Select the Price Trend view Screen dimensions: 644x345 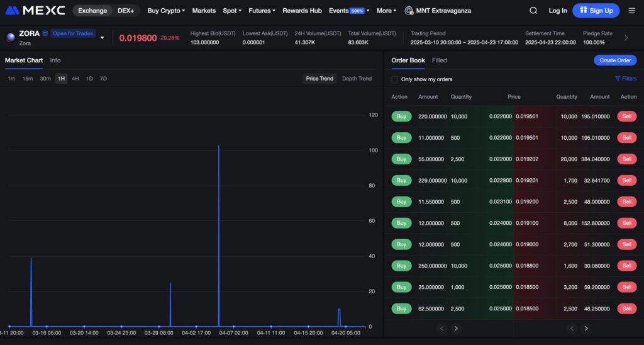319,79
